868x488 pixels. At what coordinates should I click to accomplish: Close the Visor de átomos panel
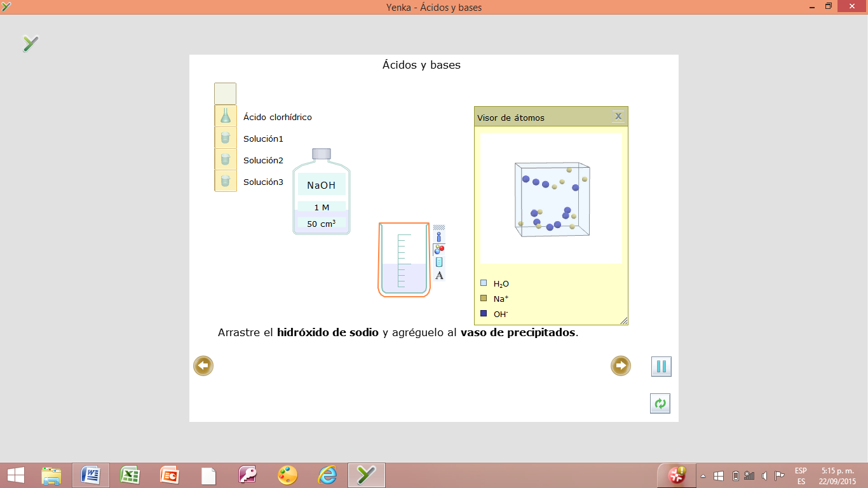(x=618, y=116)
